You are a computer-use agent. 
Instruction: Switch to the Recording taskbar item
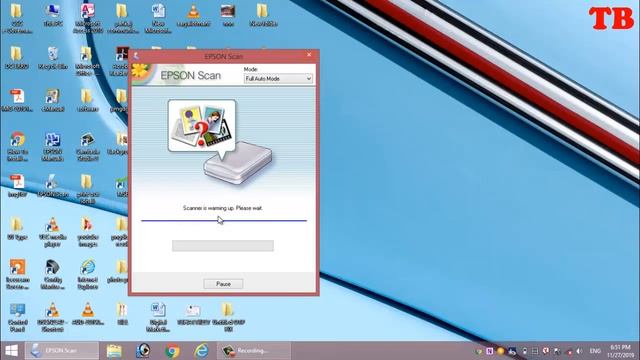point(253,351)
